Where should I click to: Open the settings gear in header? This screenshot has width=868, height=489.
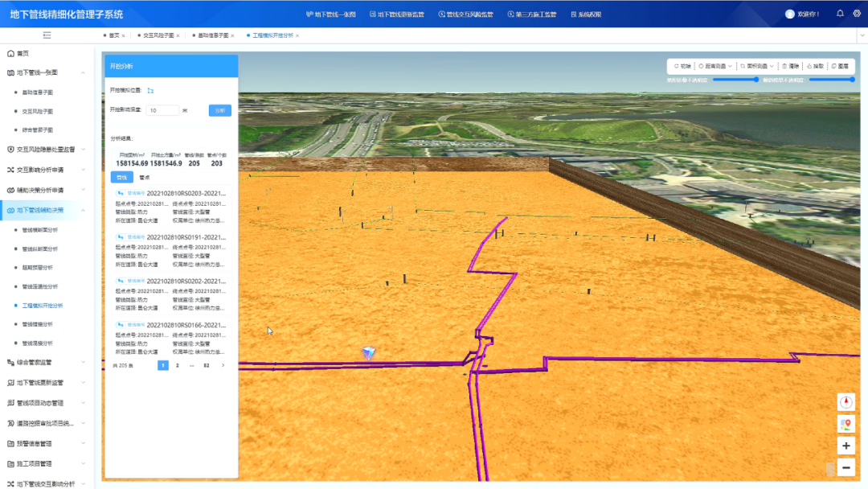tap(856, 14)
